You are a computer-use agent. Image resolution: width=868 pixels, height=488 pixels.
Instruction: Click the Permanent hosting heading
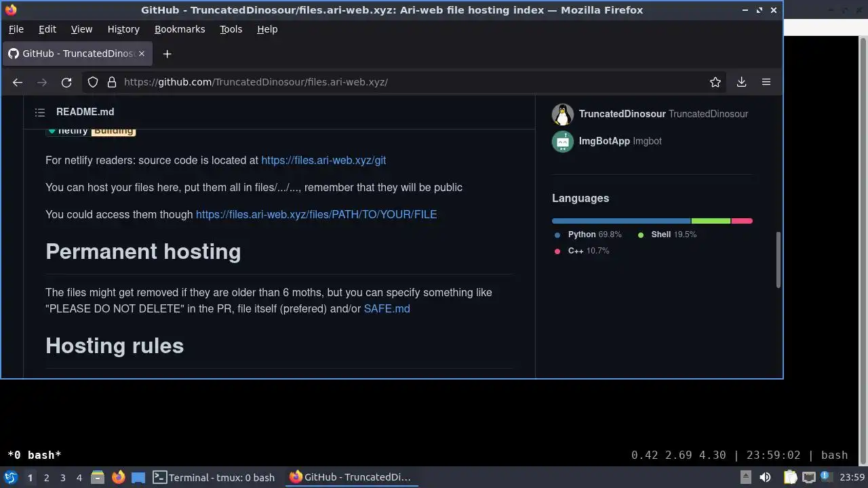(x=143, y=251)
